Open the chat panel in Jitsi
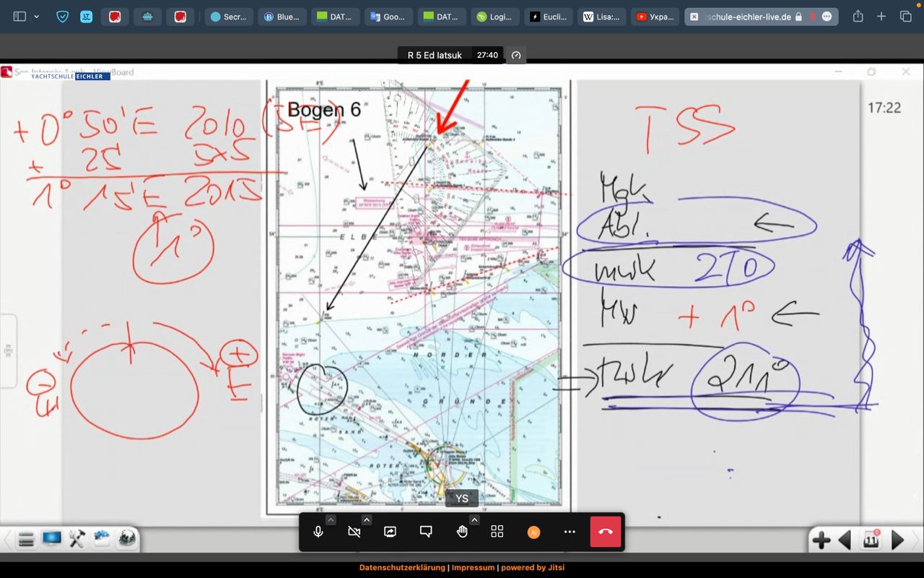Viewport: 924px width, 578px height. 426,532
